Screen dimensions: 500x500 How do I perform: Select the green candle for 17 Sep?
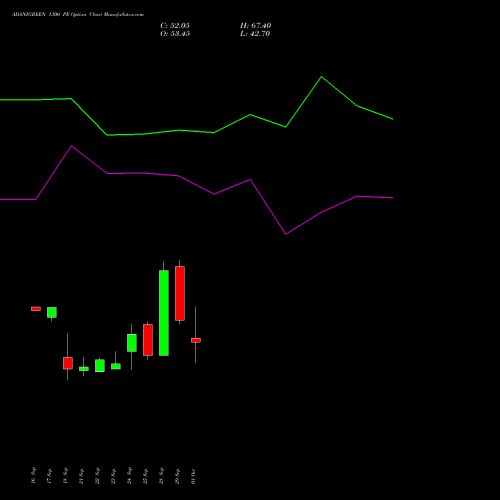pos(52,312)
